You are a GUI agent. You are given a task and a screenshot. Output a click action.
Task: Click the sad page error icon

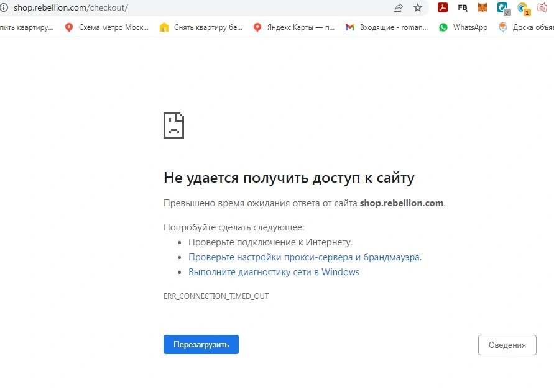tap(173, 125)
